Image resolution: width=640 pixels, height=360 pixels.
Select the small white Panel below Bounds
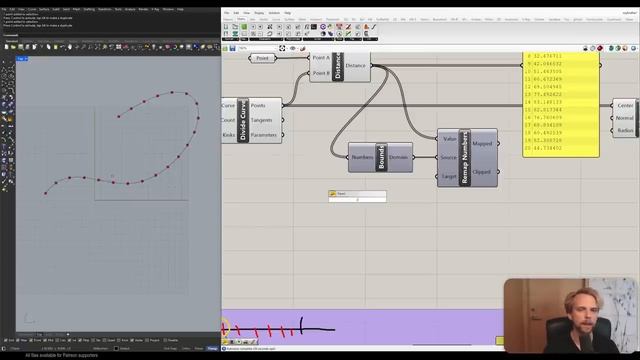[357, 196]
